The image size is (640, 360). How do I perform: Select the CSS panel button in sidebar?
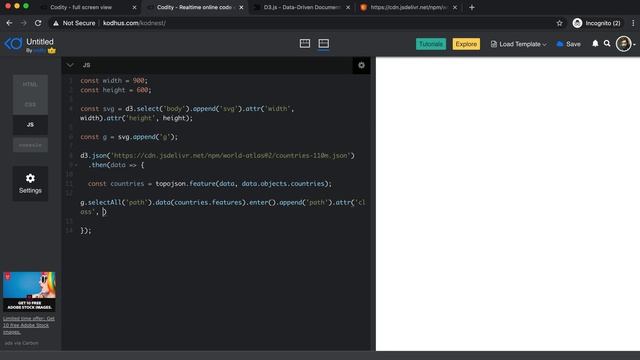click(30, 104)
